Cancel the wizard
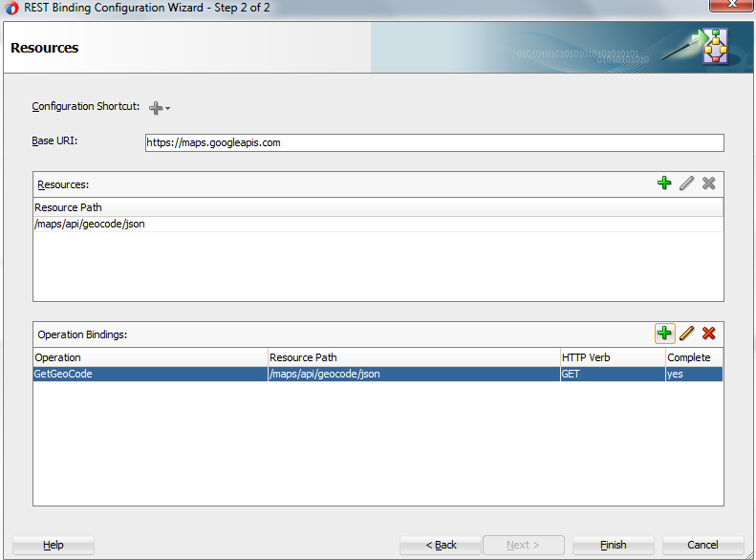This screenshot has height=560, width=756. [x=703, y=545]
